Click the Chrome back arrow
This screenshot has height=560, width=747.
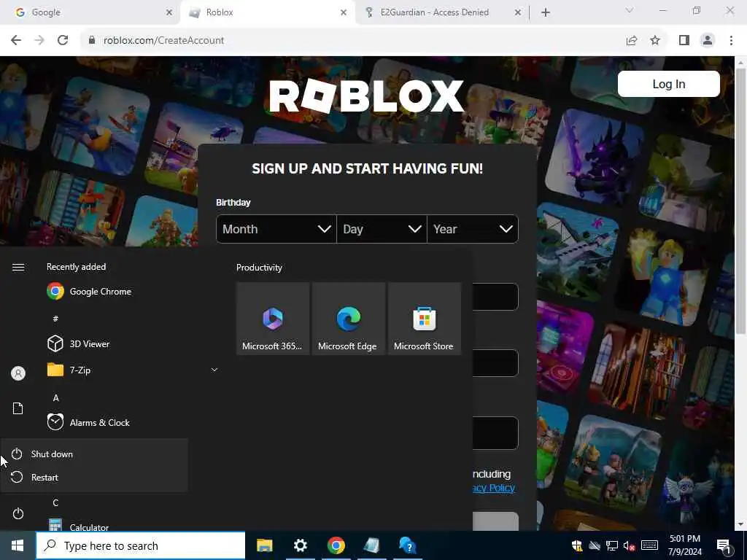pos(16,41)
